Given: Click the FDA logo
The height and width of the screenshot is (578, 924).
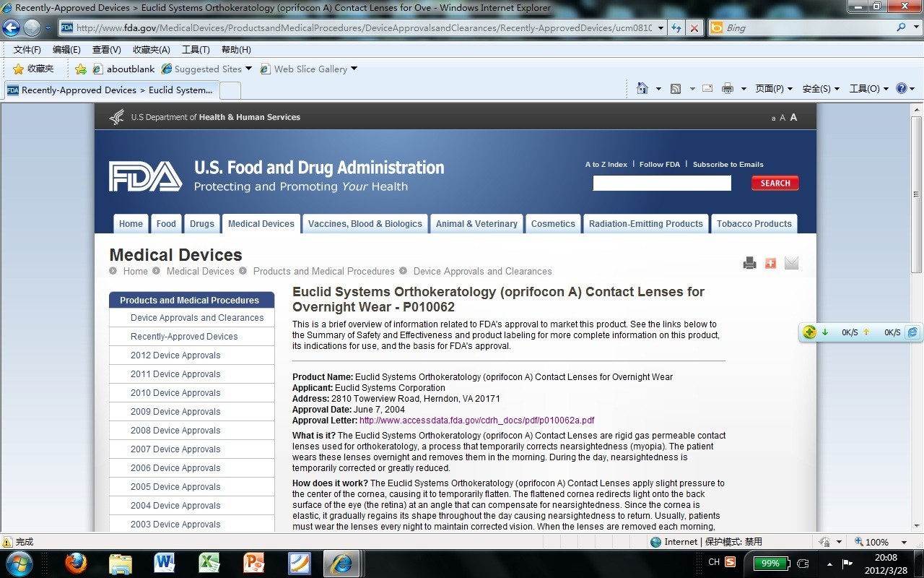Looking at the screenshot, I should click(x=145, y=176).
